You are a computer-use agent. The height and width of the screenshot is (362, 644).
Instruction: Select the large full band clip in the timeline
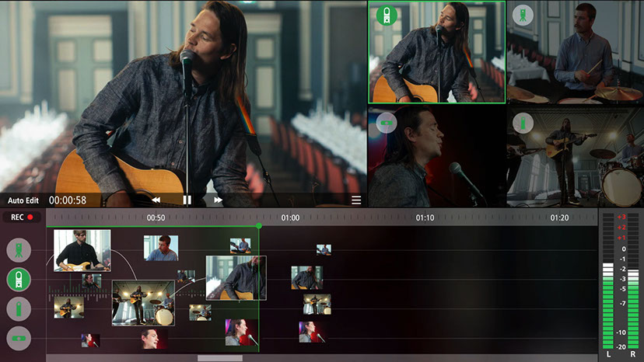(142, 303)
